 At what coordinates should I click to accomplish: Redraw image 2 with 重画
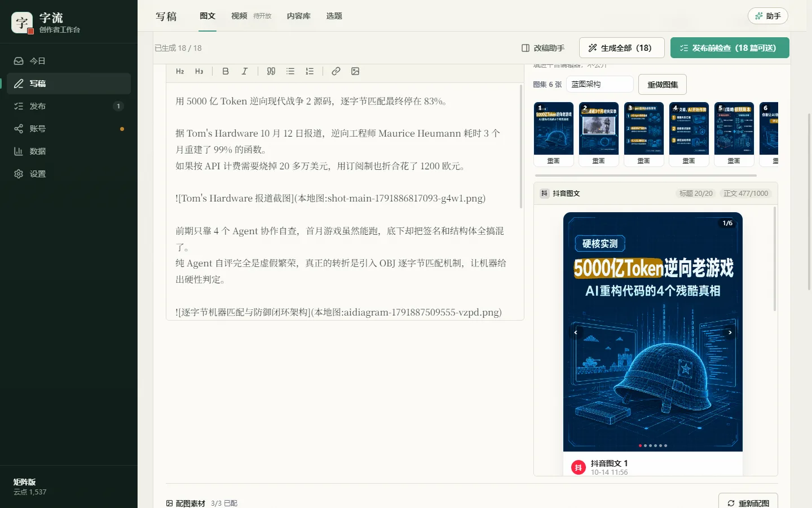point(599,161)
